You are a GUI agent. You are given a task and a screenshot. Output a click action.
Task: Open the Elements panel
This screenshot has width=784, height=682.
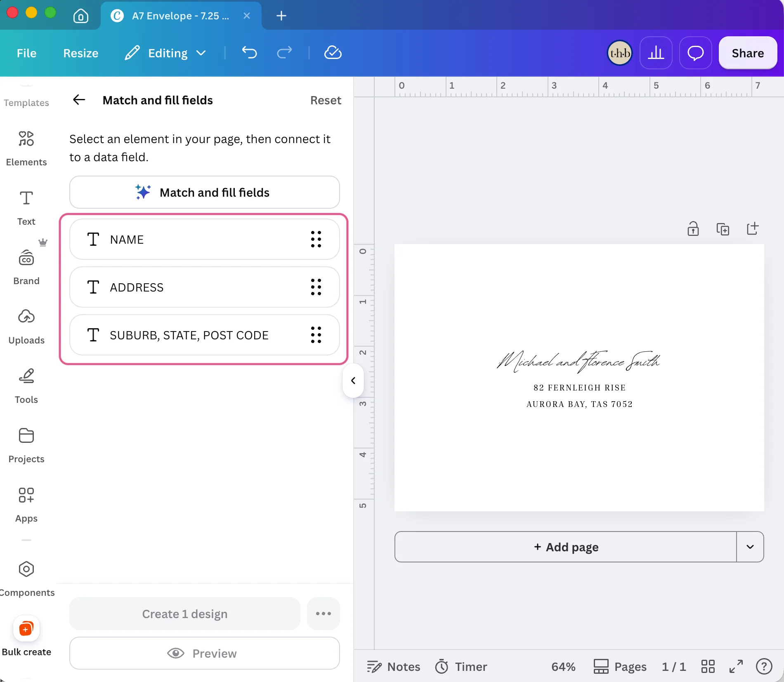tap(26, 148)
